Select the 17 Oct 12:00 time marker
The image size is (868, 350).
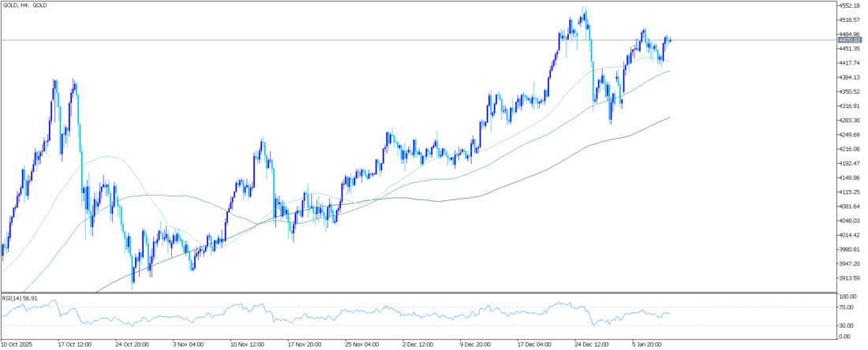click(x=77, y=344)
